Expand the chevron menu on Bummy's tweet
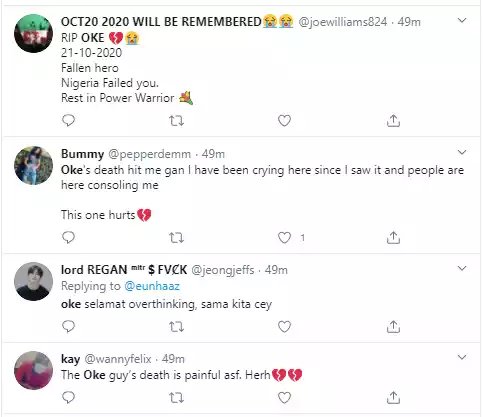 pos(462,152)
